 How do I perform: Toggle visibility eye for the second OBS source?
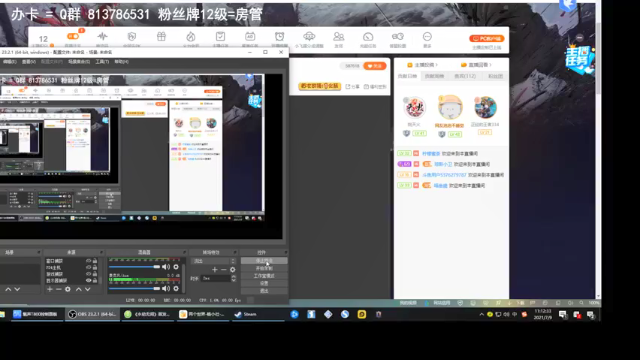[x=88, y=267]
